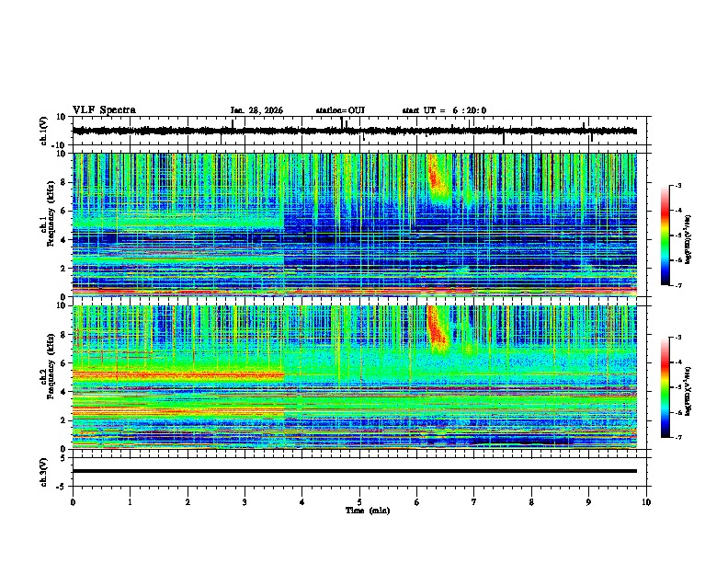Click the time axis tick label '8'

531,502
